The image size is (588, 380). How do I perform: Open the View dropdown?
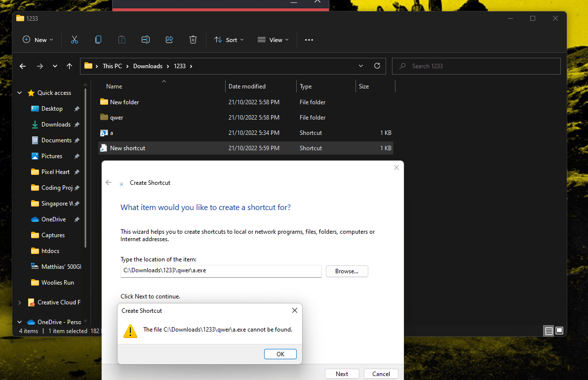point(273,40)
